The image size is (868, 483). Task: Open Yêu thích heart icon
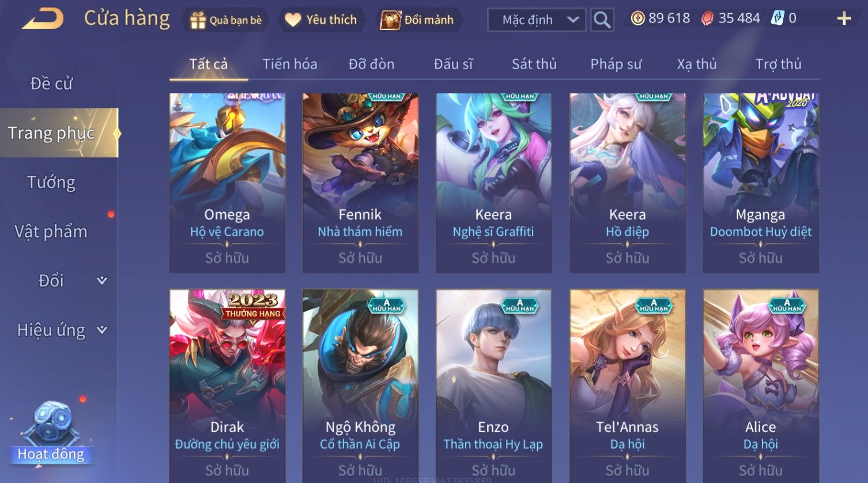tap(293, 20)
